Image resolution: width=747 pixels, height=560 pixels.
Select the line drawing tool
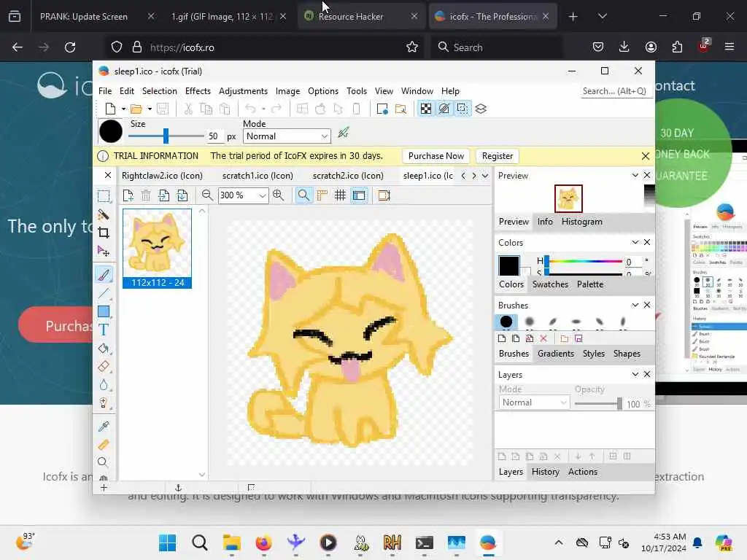point(104,293)
